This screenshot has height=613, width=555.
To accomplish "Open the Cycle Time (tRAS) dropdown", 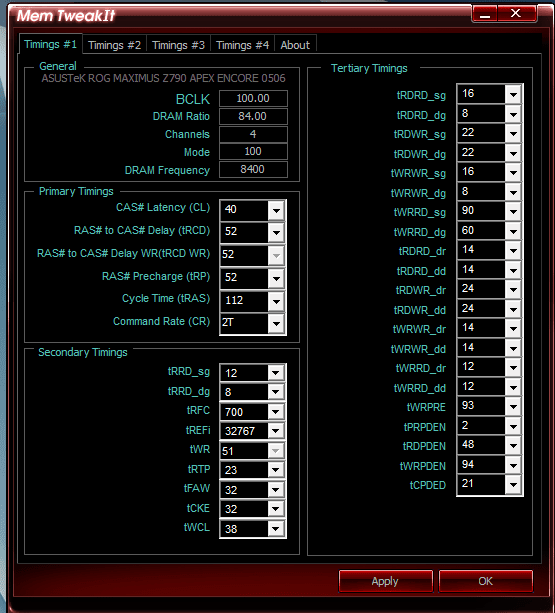I will [276, 301].
